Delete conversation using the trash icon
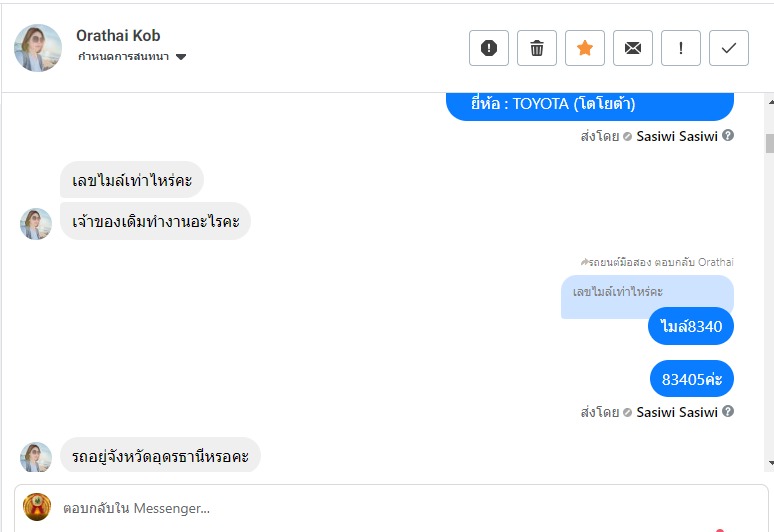This screenshot has height=532, width=774. click(537, 48)
